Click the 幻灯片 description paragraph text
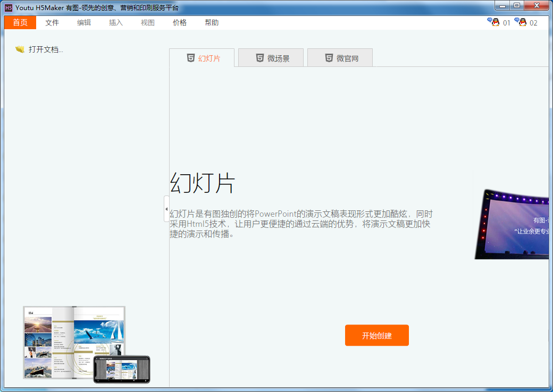553x392 pixels. point(301,224)
